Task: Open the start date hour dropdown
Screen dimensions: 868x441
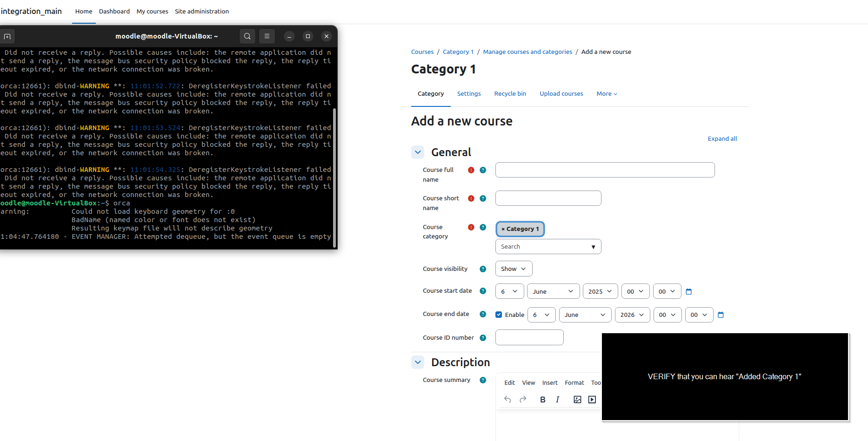Action: [636, 291]
